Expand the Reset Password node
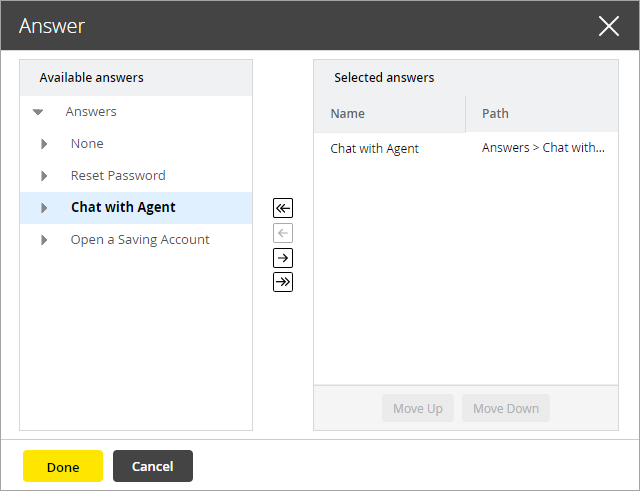Viewport: 640px width, 491px height. [44, 176]
